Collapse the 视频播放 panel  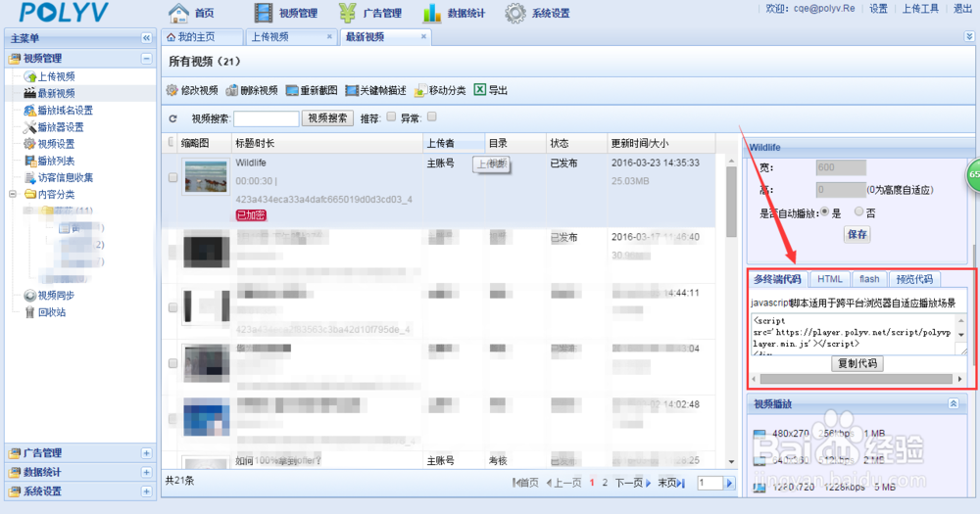(x=954, y=404)
